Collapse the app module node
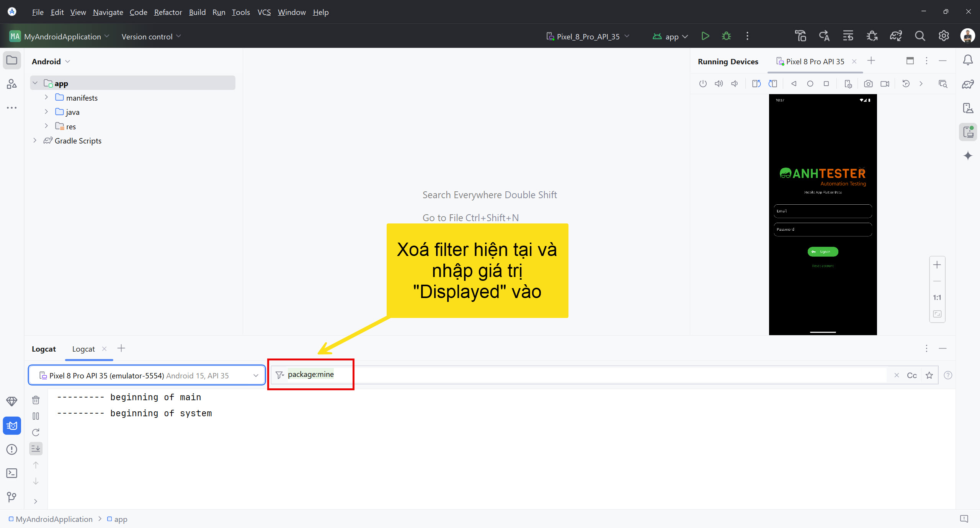This screenshot has height=528, width=980. click(35, 83)
